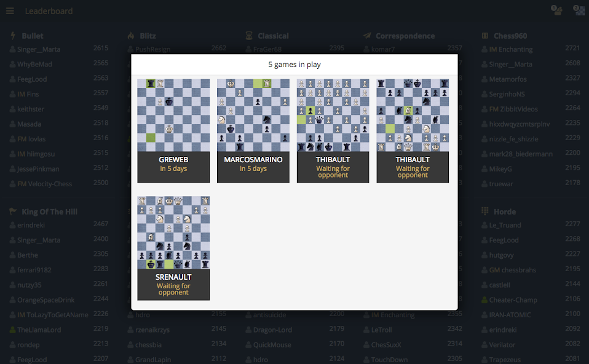Click the green online indicator beside Cheater-Champ
Image resolution: width=589 pixels, height=364 pixels.
(x=485, y=299)
